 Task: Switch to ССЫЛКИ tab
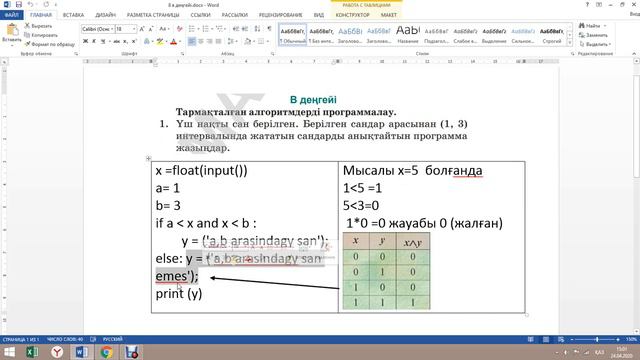pos(200,15)
